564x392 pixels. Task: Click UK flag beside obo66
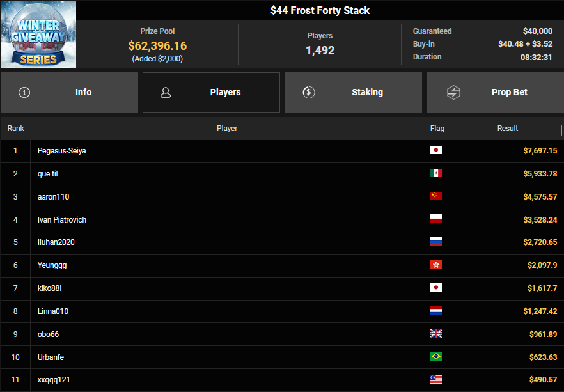[x=436, y=334]
